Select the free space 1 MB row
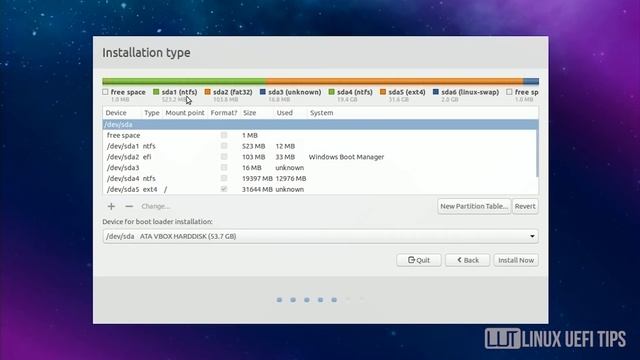Screen dimensions: 640x360 [x=320, y=135]
